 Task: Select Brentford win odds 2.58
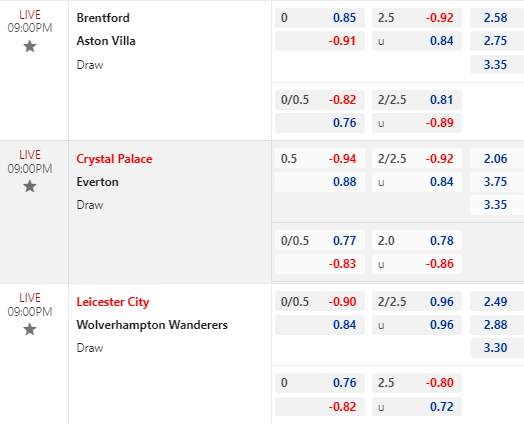(x=497, y=18)
